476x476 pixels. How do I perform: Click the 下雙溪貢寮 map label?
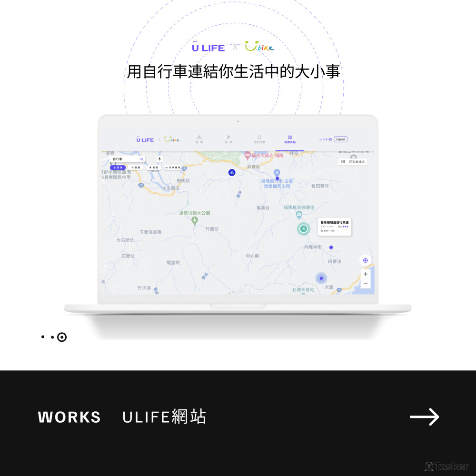(150, 232)
